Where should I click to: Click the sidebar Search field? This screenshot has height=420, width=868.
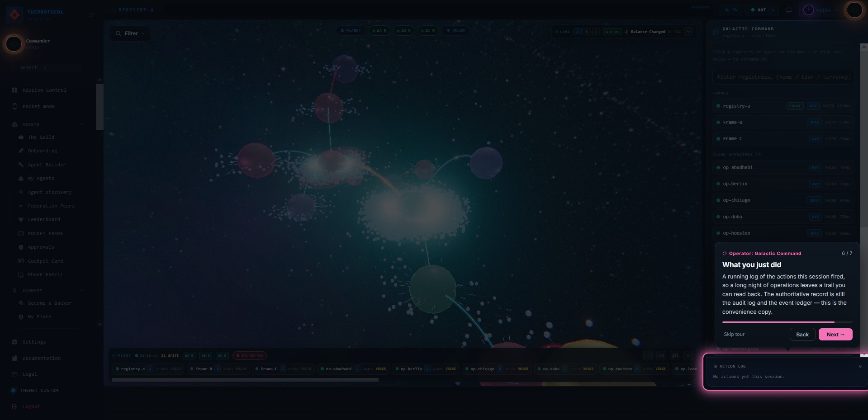[51, 67]
